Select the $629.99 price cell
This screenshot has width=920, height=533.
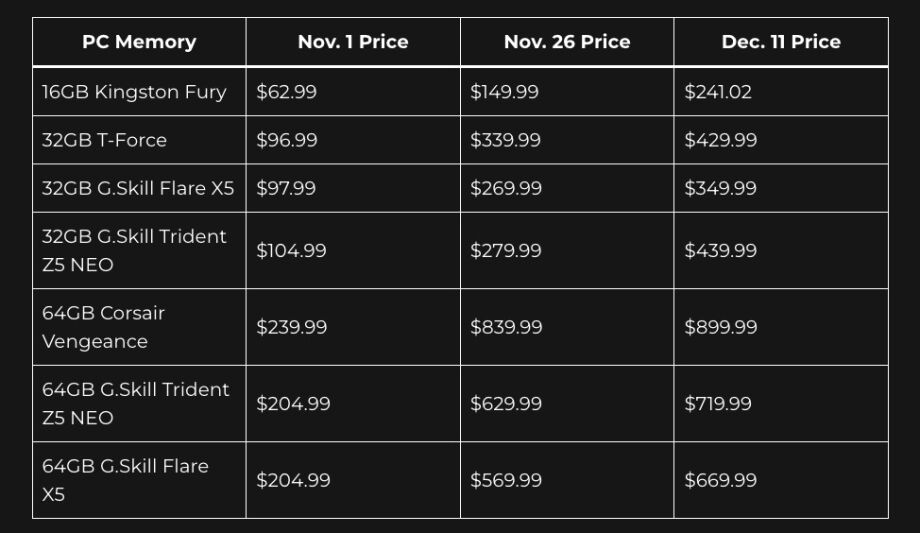click(x=506, y=403)
